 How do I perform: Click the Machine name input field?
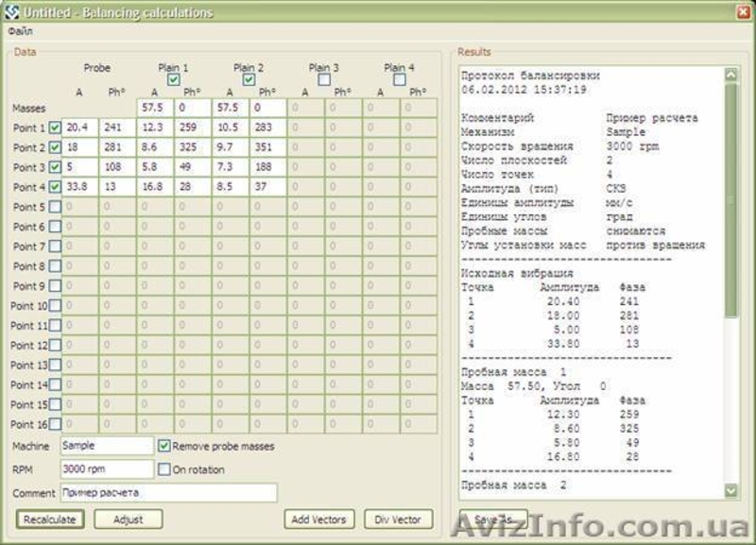106,445
